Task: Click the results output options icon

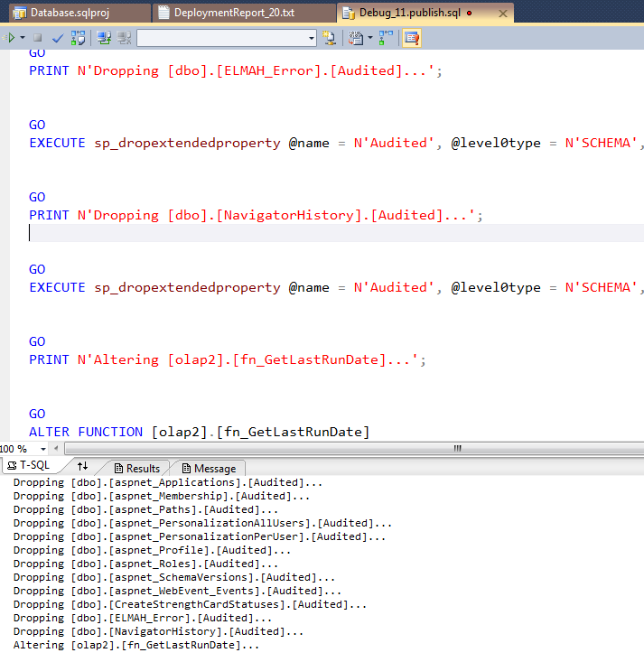Action: point(356,38)
